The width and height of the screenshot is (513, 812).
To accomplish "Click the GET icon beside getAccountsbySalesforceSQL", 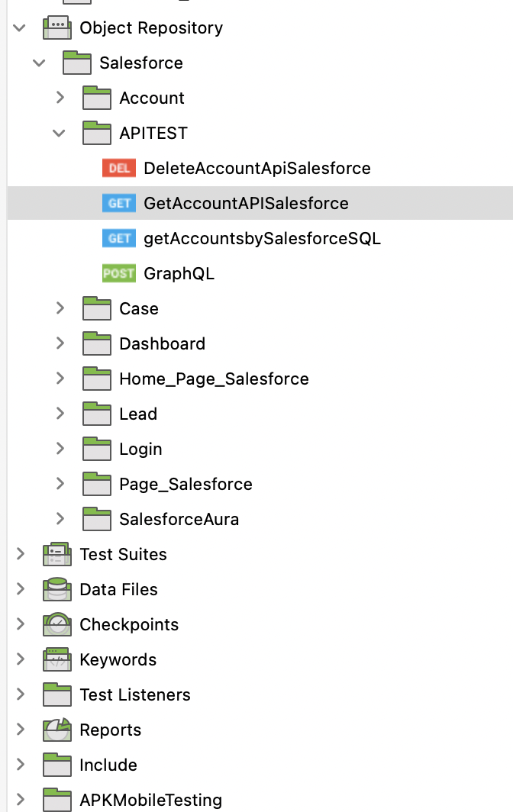I will click(x=118, y=238).
